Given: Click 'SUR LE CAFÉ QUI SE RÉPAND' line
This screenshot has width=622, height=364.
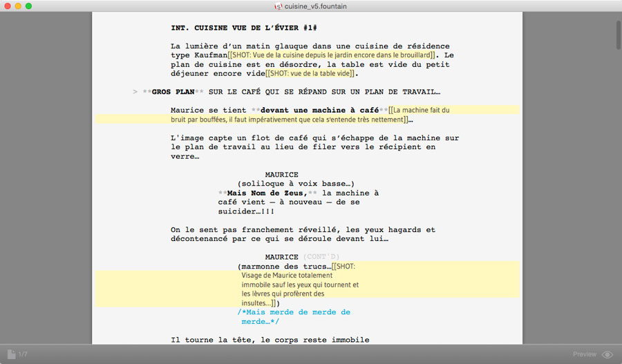Looking at the screenshot, I should [x=325, y=92].
